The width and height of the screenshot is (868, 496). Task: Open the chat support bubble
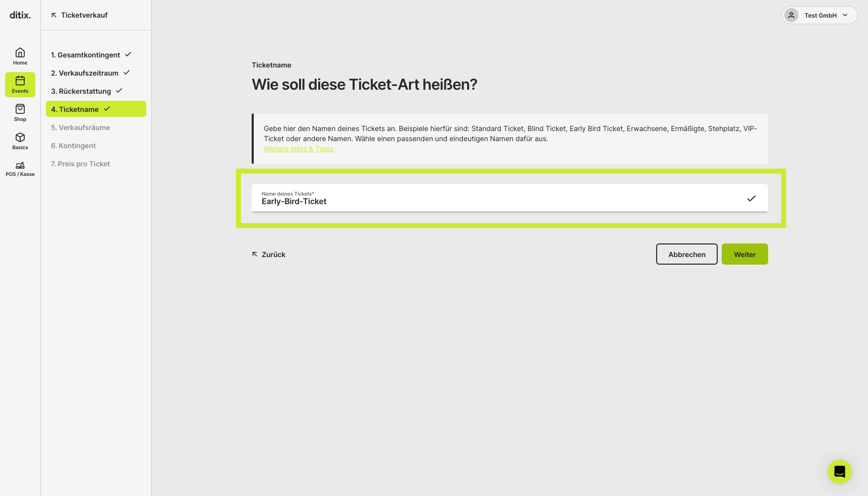pos(840,472)
